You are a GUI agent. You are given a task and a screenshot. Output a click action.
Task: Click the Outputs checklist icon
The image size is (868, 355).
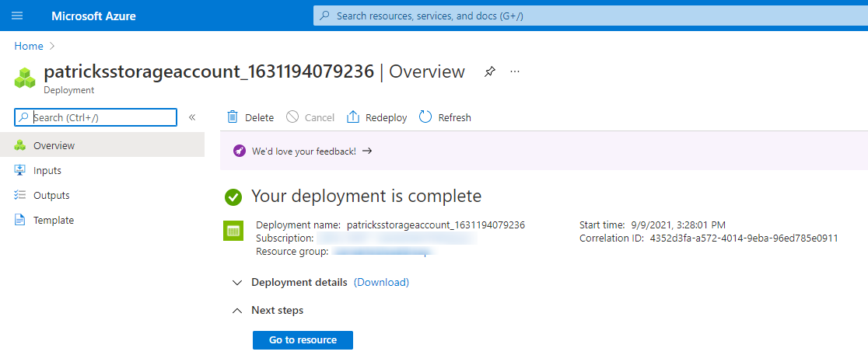[x=20, y=195]
